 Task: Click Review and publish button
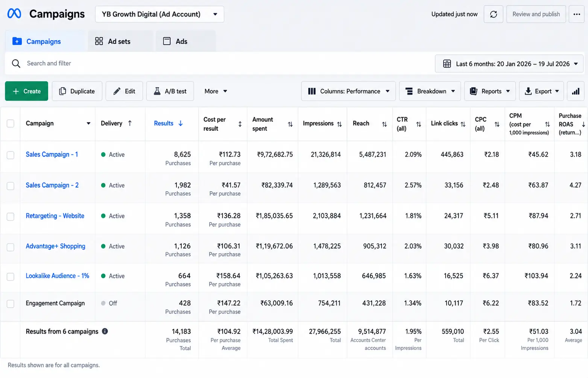click(536, 14)
